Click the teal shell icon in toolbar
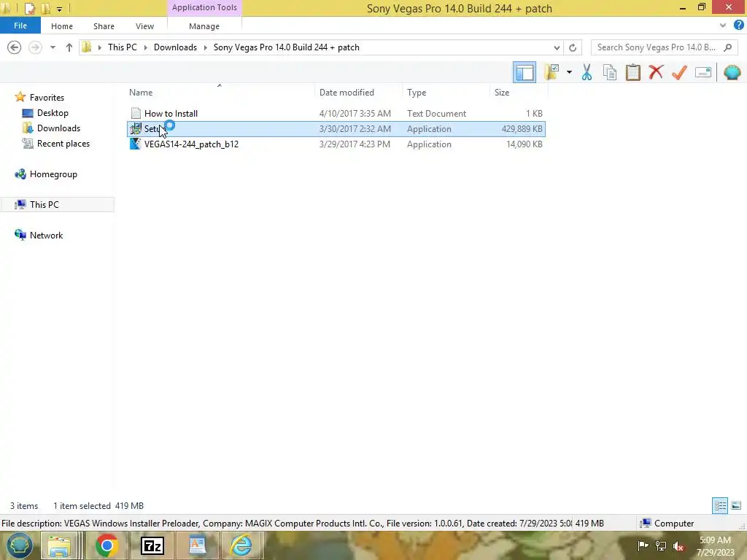This screenshot has height=560, width=747. pos(732,72)
